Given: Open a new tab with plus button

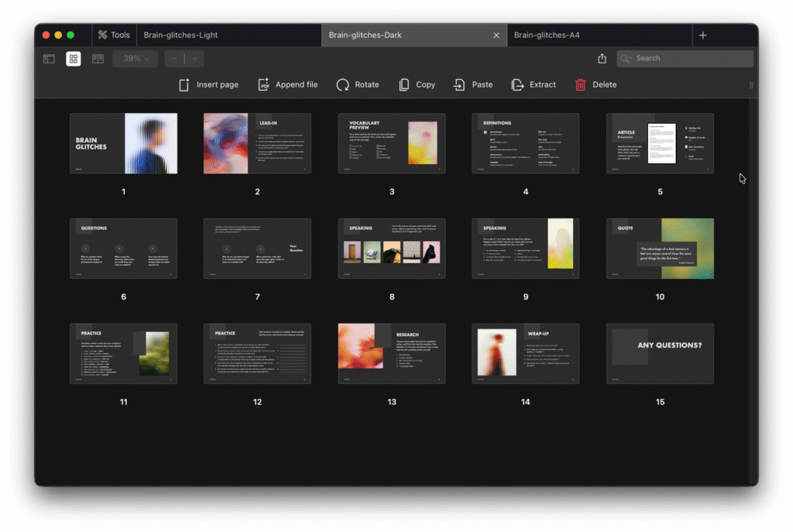Looking at the screenshot, I should pos(702,35).
